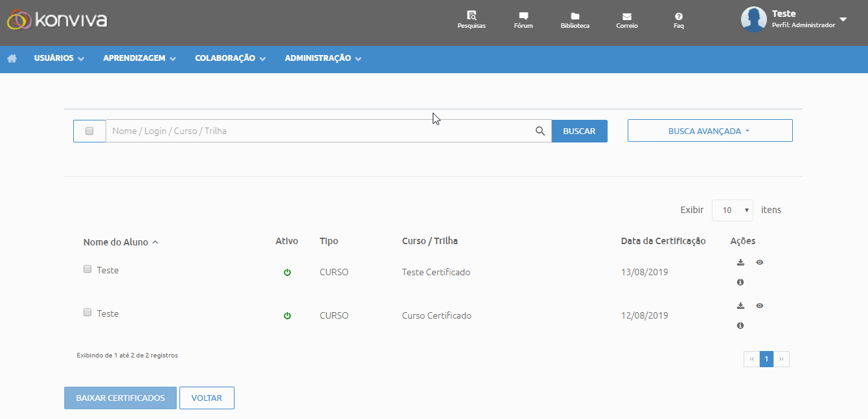Go to last page pagination arrow
868x419 pixels.
(782, 359)
